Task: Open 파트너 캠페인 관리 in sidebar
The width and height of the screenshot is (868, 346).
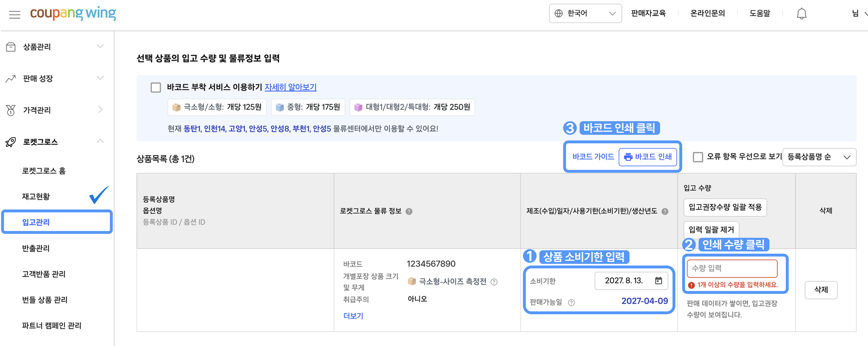Action: (52, 326)
